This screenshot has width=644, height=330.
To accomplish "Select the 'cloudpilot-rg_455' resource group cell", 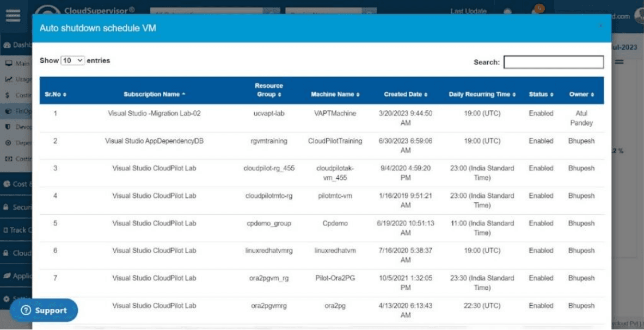I will click(x=268, y=169).
